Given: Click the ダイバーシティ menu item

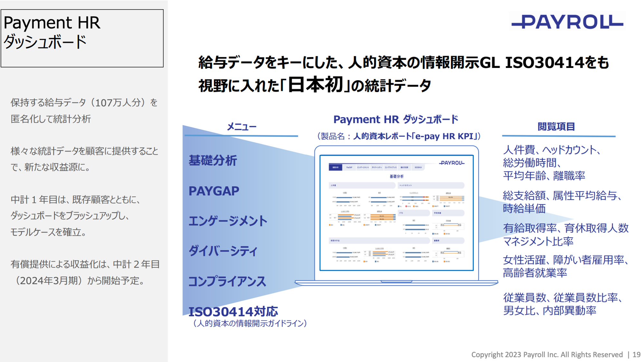Looking at the screenshot, I should tap(223, 251).
